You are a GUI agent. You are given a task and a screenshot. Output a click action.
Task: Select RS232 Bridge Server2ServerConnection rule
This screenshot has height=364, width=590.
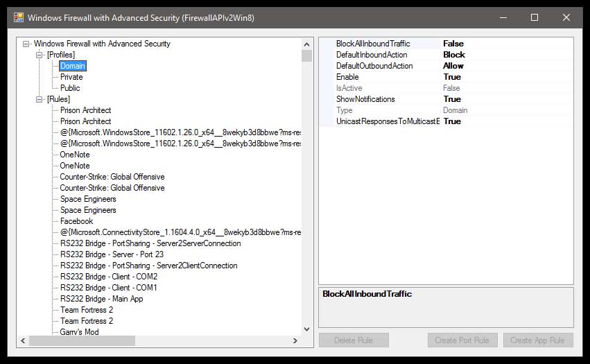point(150,243)
